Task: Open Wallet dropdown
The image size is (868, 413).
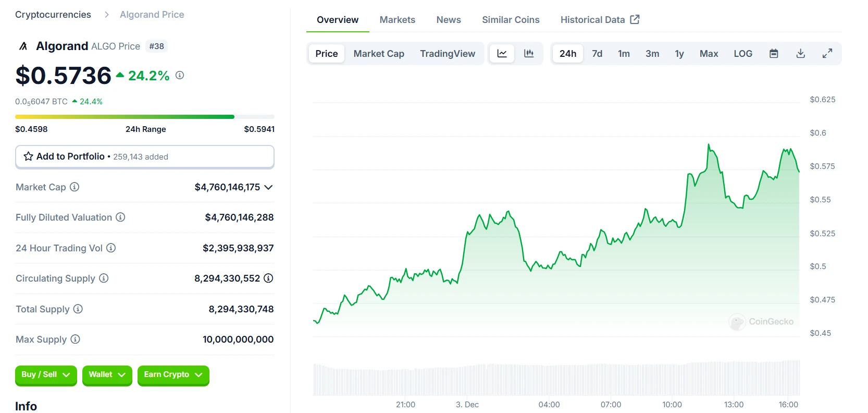Action: click(x=107, y=375)
